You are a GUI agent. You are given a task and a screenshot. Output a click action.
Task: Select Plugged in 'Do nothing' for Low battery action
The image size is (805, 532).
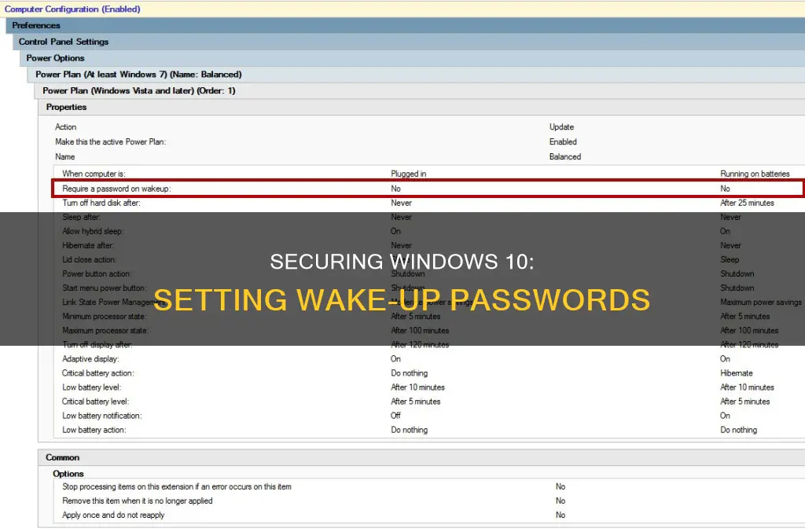(409, 430)
